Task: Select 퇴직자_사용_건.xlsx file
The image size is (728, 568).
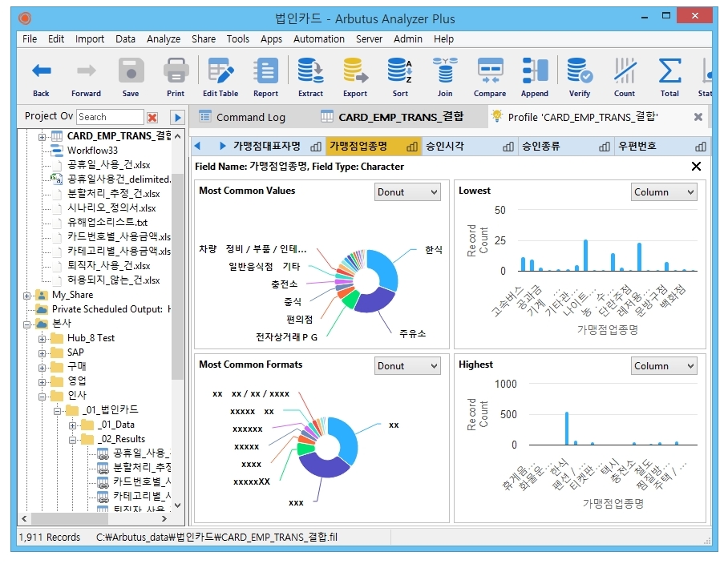Action: [x=108, y=266]
